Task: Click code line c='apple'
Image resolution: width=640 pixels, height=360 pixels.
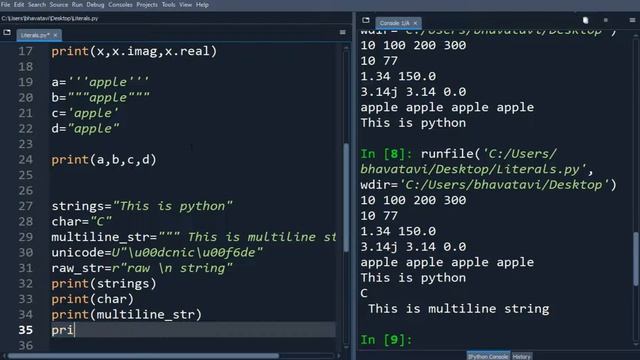Action: coord(85,113)
